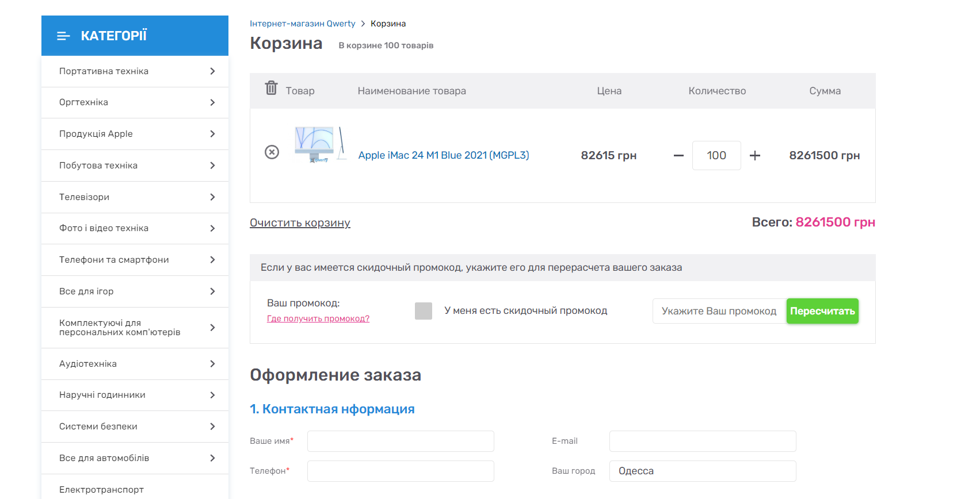Open the Оргтехніка category
Image resolution: width=980 pixels, height=499 pixels.
click(x=83, y=102)
